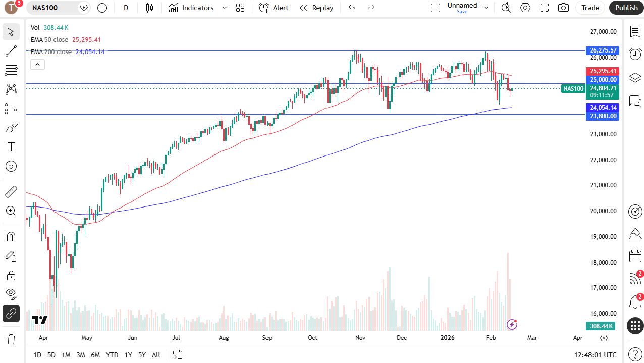Screen dimensions: 644x363
Task: Open the Fibonacci retracement tools
Action: [11, 70]
